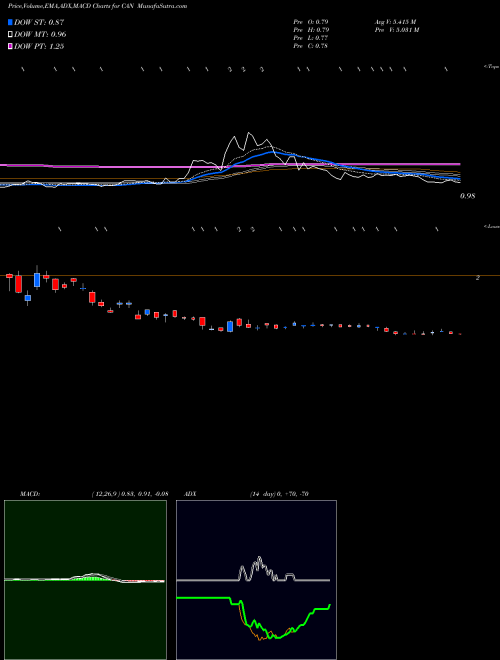The width and height of the screenshot is (500, 660).
Task: Click the 'Pre H: 0.79' high value
Action: (311, 30)
